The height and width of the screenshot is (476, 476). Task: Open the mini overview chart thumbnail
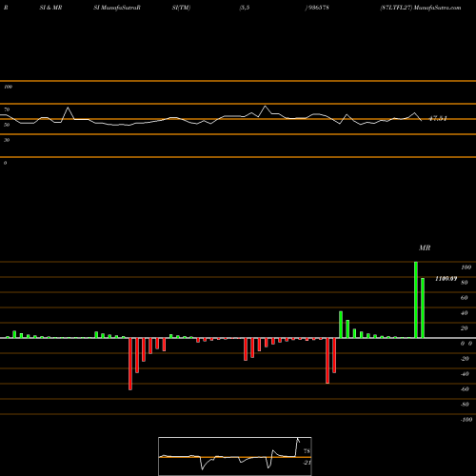tap(235, 456)
